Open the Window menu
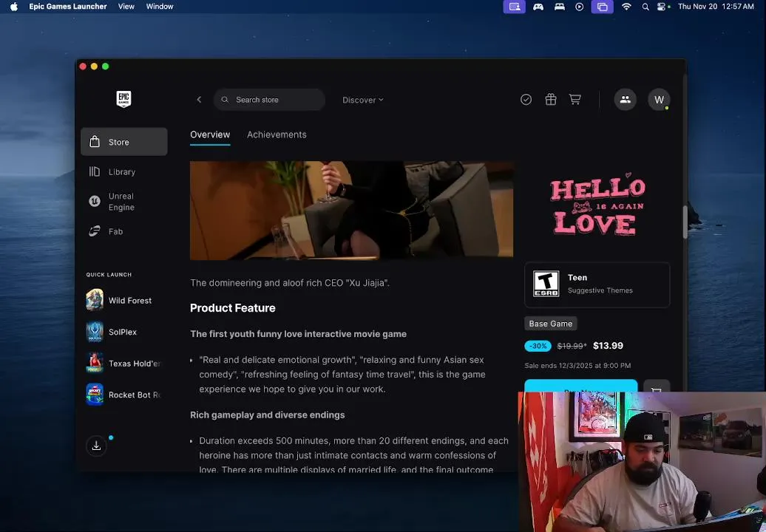 tap(160, 7)
